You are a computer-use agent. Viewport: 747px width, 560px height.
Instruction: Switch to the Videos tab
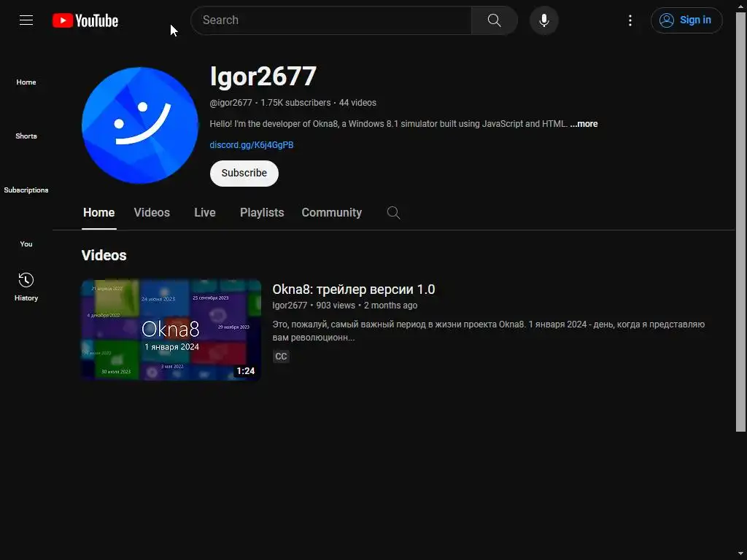(152, 212)
